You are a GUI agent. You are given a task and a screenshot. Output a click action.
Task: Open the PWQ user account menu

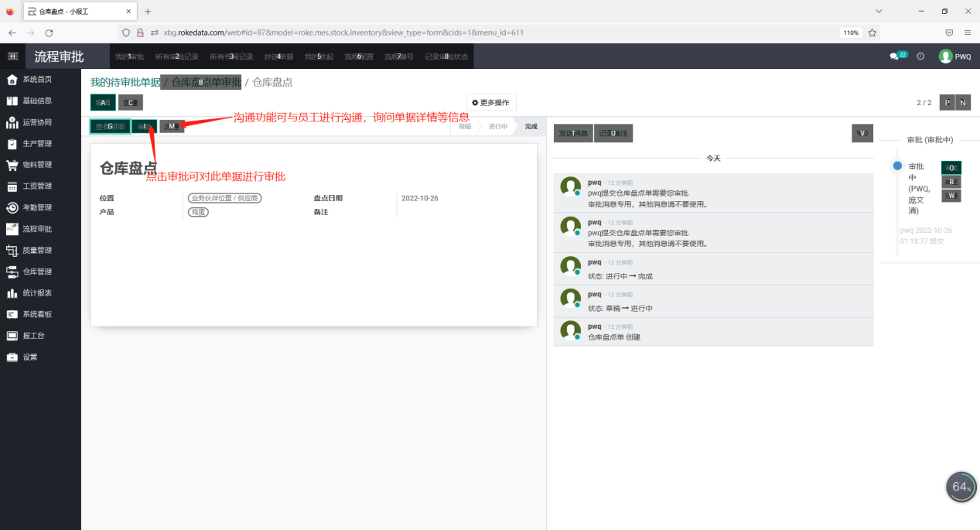coord(955,56)
